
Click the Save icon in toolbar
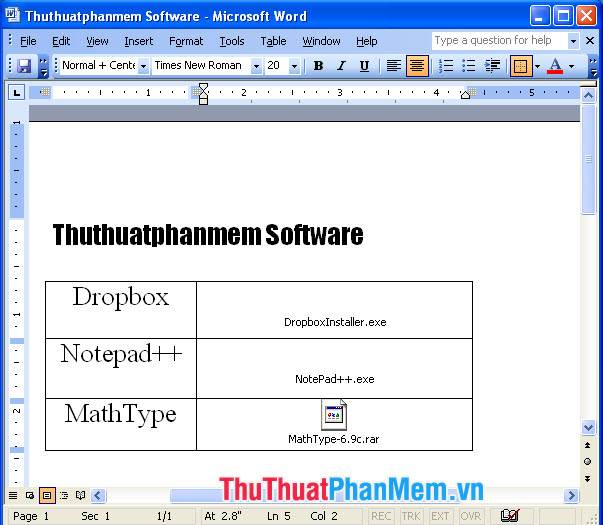tap(24, 66)
